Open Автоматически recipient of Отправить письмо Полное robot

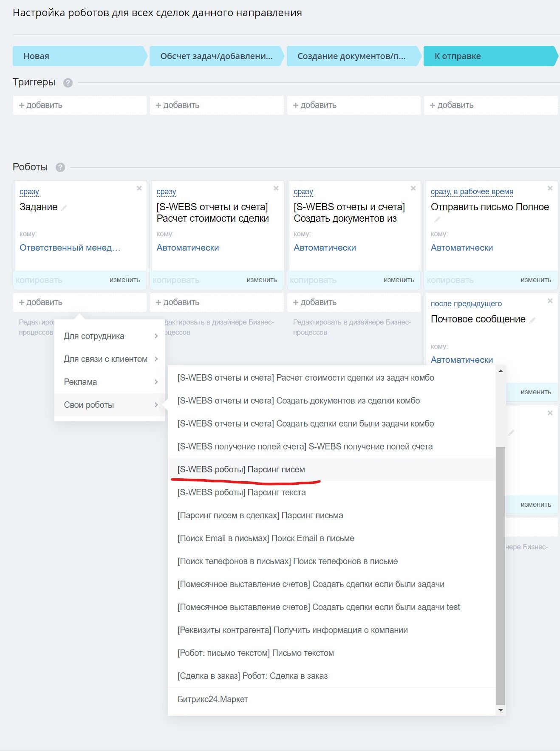(462, 248)
